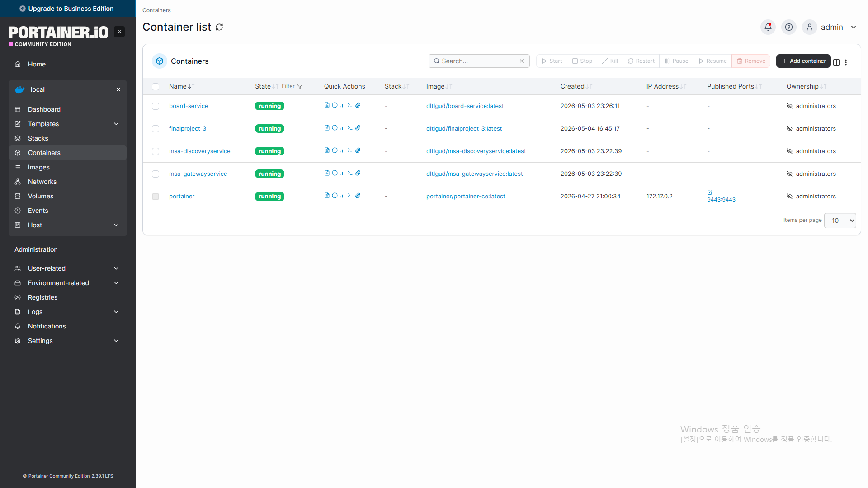Select the msa-discoveryservice row checkbox
Screen dimensions: 868x488
coord(156,151)
